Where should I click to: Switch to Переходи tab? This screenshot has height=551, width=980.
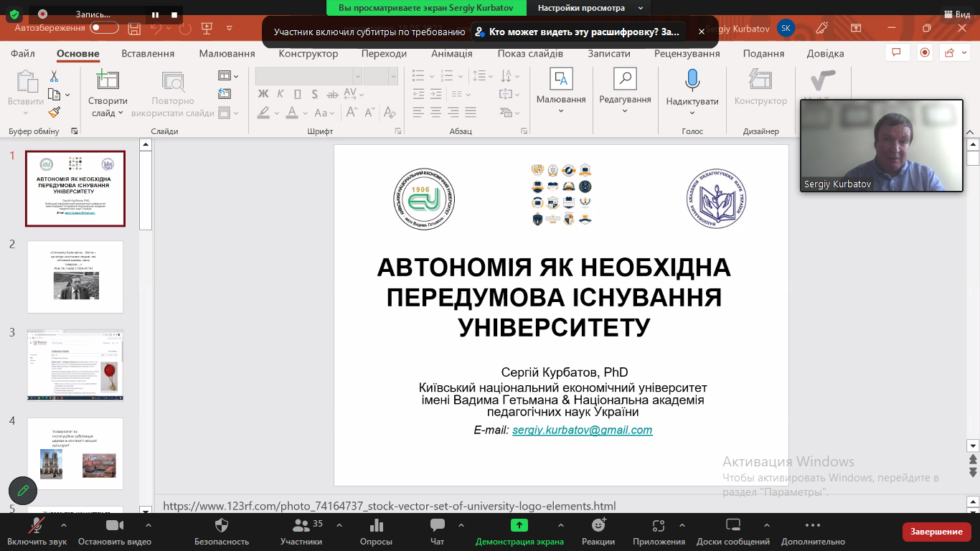384,54
